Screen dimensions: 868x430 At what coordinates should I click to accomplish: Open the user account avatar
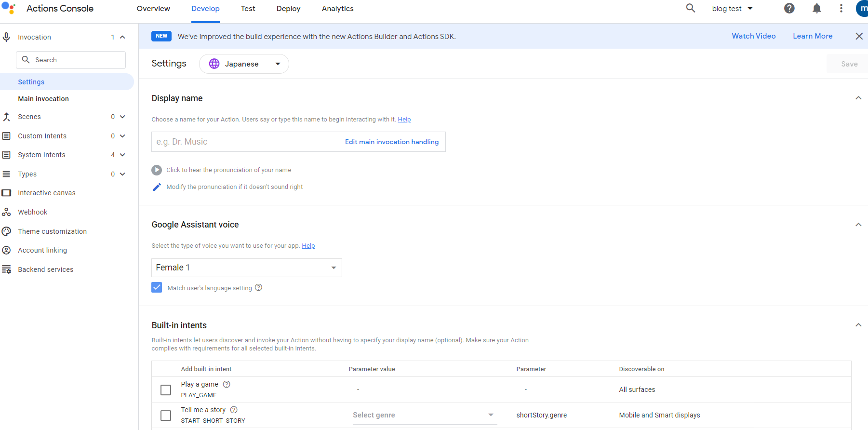[862, 8]
